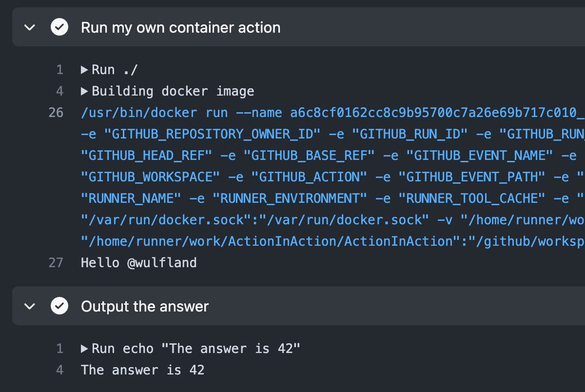Image resolution: width=585 pixels, height=392 pixels.
Task: Click the disclosure triangle beside 'Run ./'
Action: [84, 69]
